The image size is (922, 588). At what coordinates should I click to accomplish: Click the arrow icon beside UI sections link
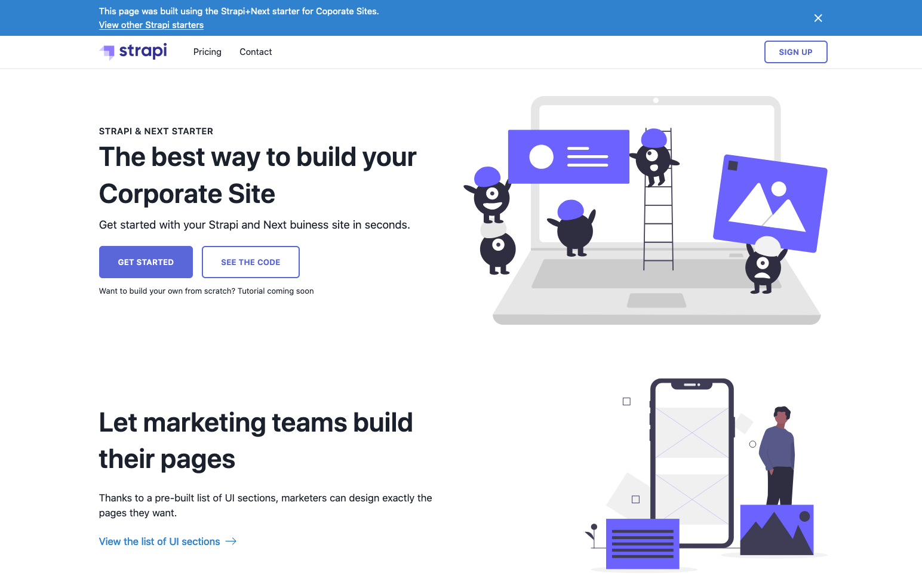[x=231, y=541]
